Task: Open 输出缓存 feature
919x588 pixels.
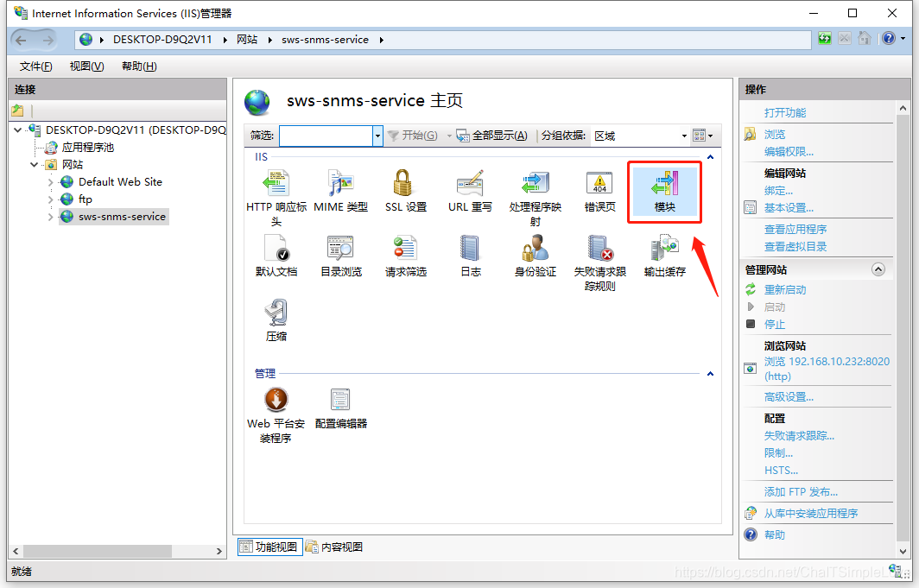Action: pos(665,256)
